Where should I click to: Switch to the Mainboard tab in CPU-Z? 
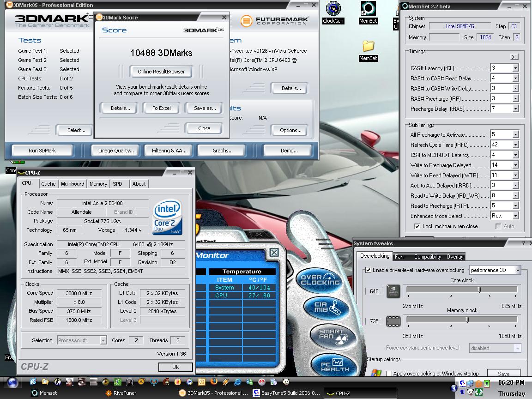pyautogui.click(x=73, y=184)
